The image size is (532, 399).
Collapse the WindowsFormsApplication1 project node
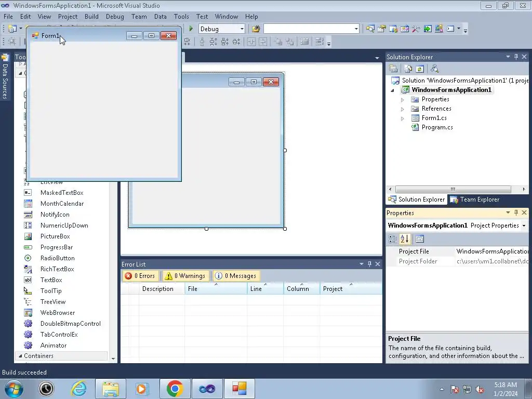pyautogui.click(x=393, y=90)
